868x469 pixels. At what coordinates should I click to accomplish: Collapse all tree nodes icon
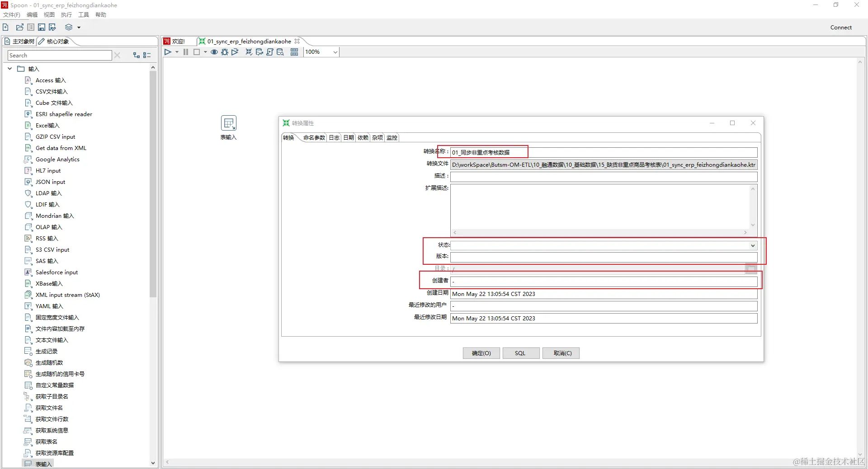click(147, 55)
